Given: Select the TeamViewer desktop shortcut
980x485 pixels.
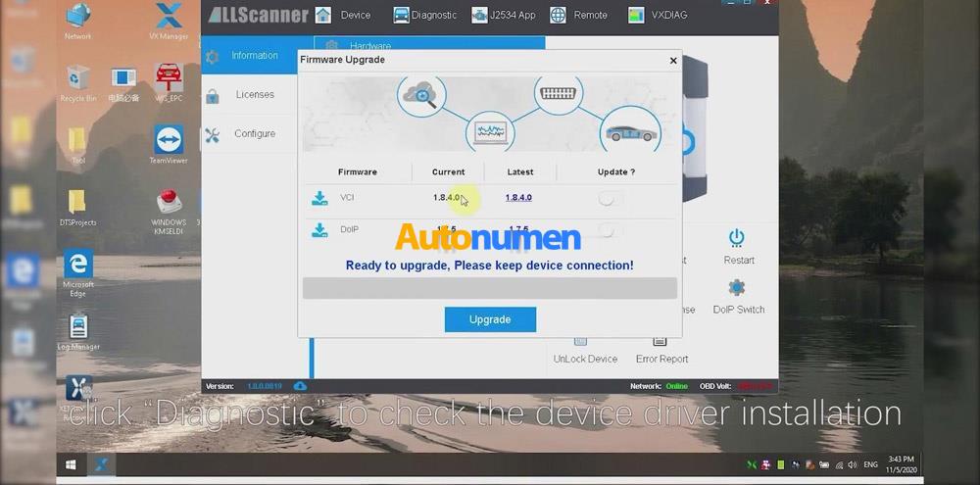Looking at the screenshot, I should tap(169, 144).
